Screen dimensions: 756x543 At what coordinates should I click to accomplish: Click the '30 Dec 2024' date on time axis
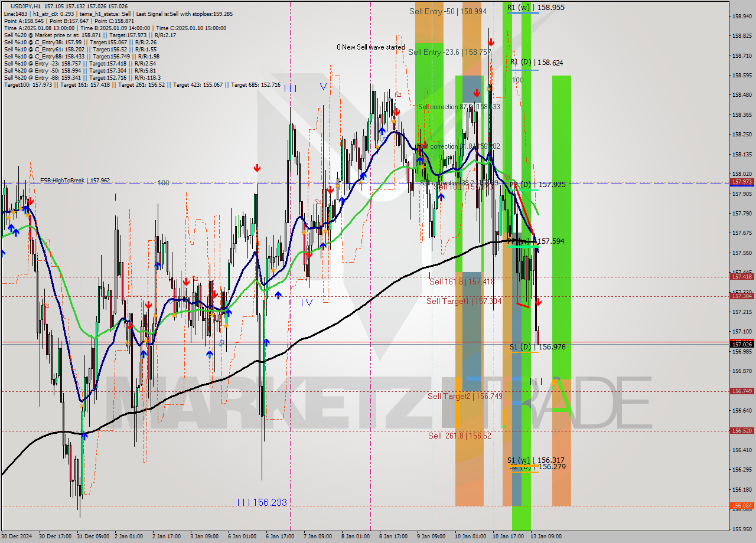(x=17, y=537)
